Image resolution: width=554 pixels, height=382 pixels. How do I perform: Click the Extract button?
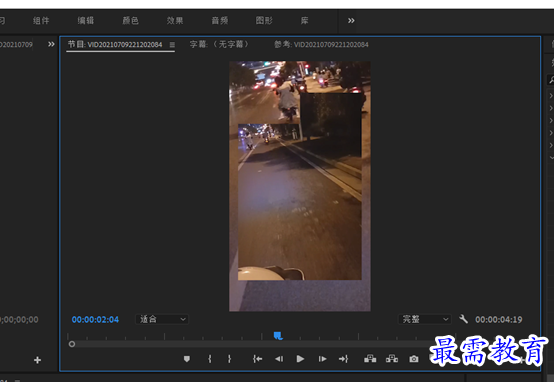(x=392, y=359)
